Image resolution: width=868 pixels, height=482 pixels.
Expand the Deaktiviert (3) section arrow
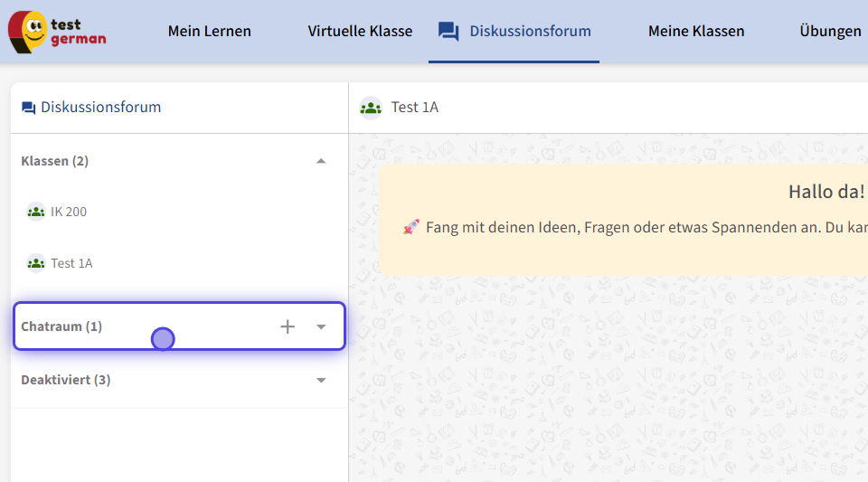321,380
